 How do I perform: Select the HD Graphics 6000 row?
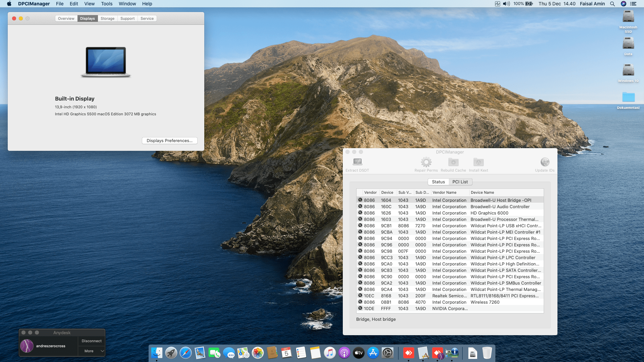click(489, 213)
